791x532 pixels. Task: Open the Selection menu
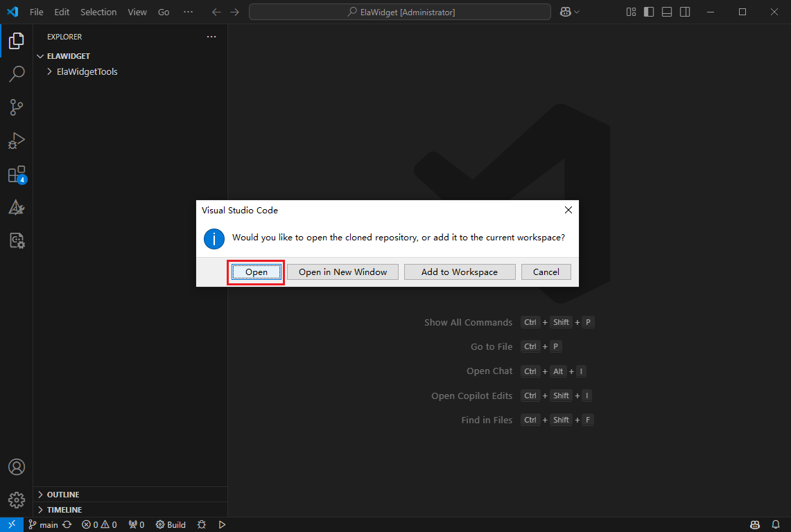coord(98,12)
